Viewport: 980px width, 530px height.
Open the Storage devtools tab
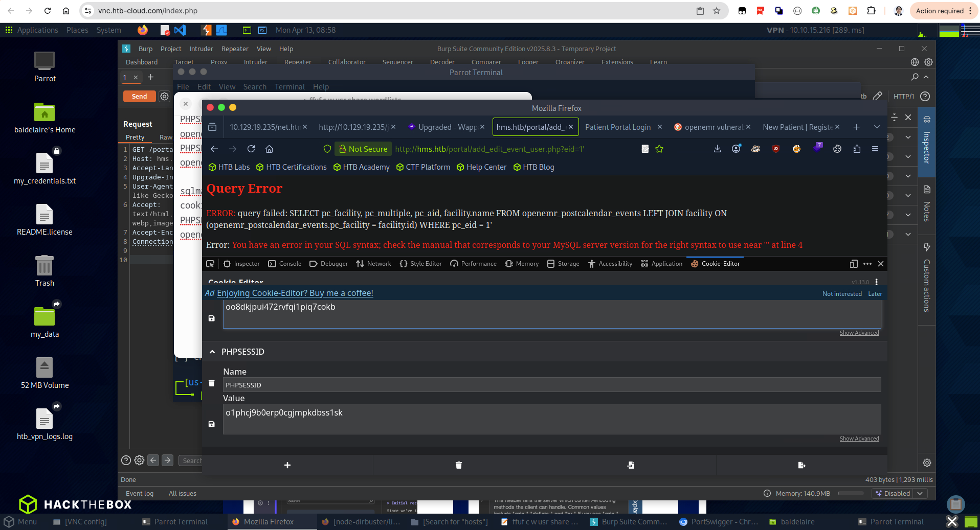(563, 264)
